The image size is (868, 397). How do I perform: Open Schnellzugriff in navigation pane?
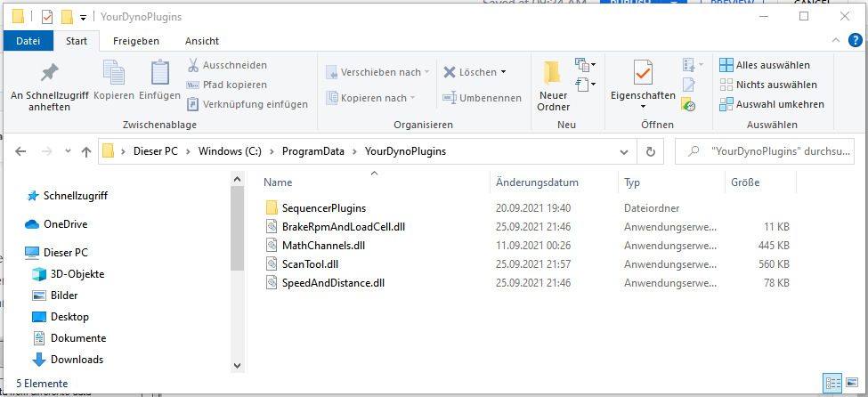point(67,196)
